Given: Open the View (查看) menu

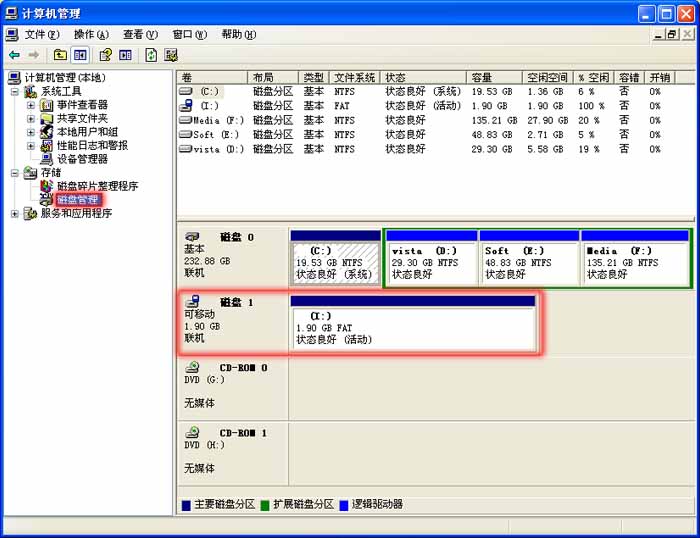Looking at the screenshot, I should pyautogui.click(x=139, y=34).
